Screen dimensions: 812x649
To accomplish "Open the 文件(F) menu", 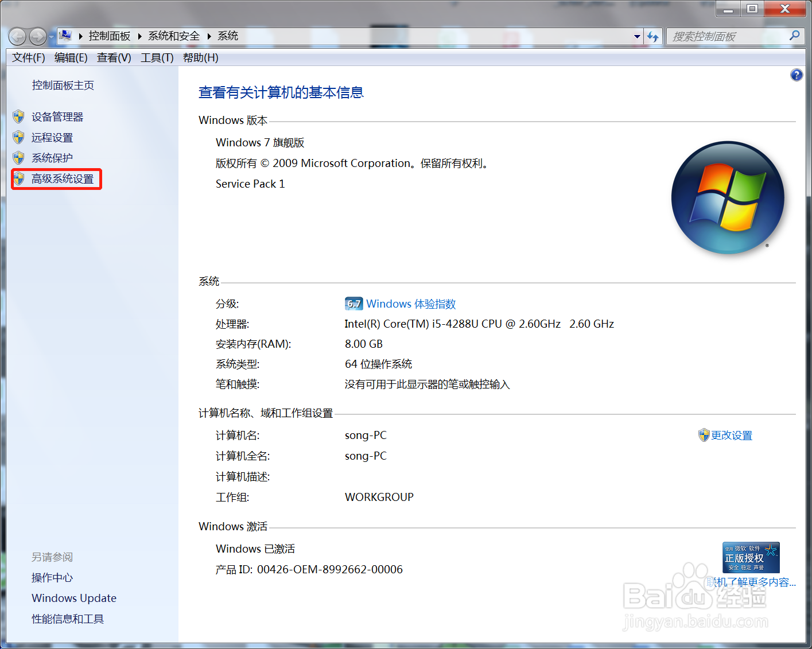I will (x=29, y=57).
